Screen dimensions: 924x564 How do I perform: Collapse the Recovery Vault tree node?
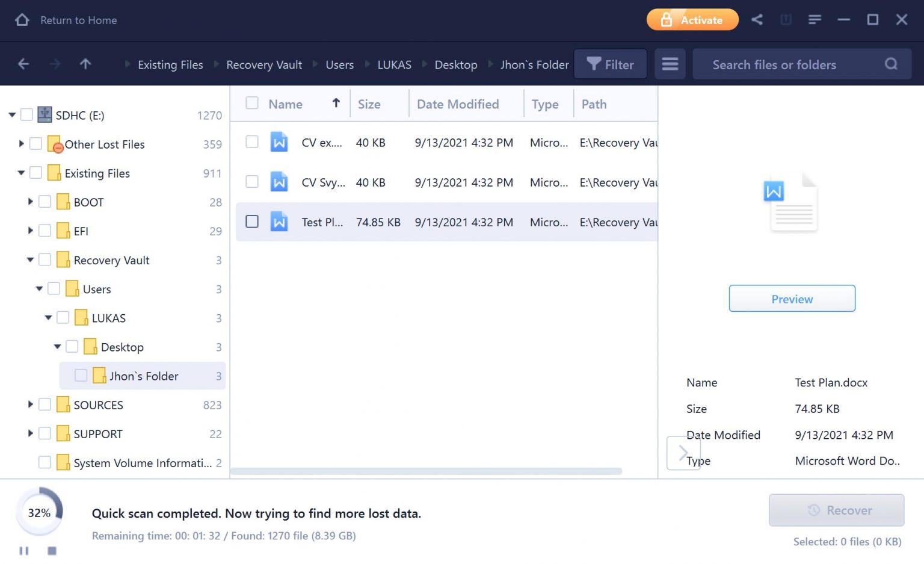pos(29,259)
